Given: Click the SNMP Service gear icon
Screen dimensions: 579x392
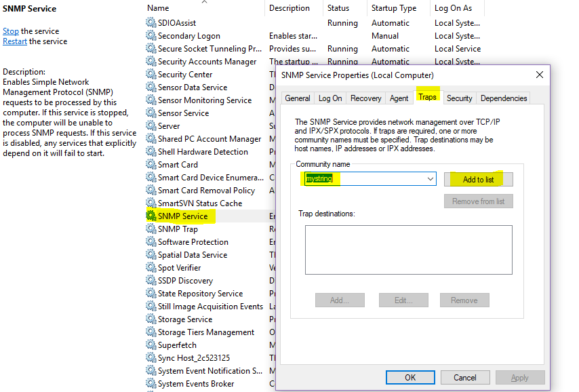Looking at the screenshot, I should (151, 216).
